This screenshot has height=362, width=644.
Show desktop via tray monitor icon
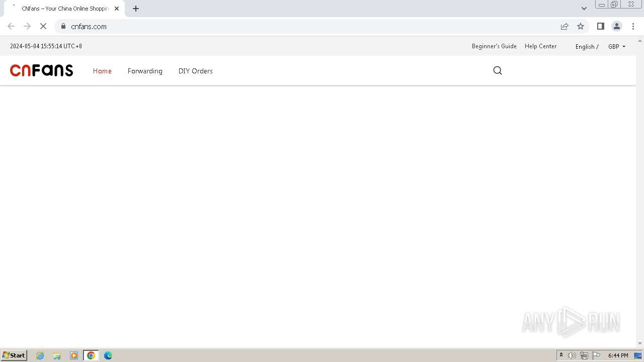638,355
